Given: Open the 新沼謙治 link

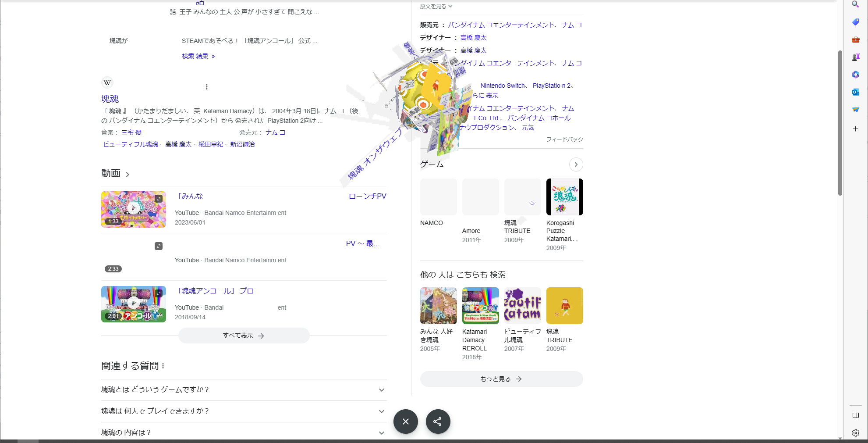Looking at the screenshot, I should [242, 144].
